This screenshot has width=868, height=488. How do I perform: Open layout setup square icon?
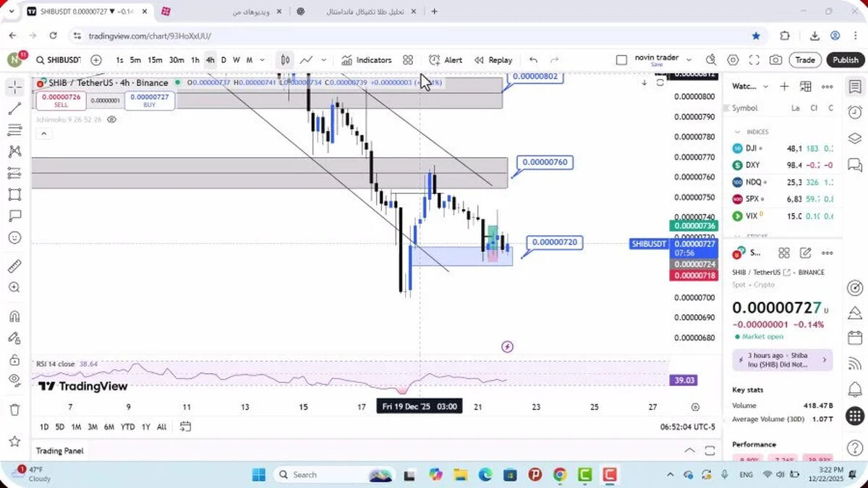(x=621, y=60)
